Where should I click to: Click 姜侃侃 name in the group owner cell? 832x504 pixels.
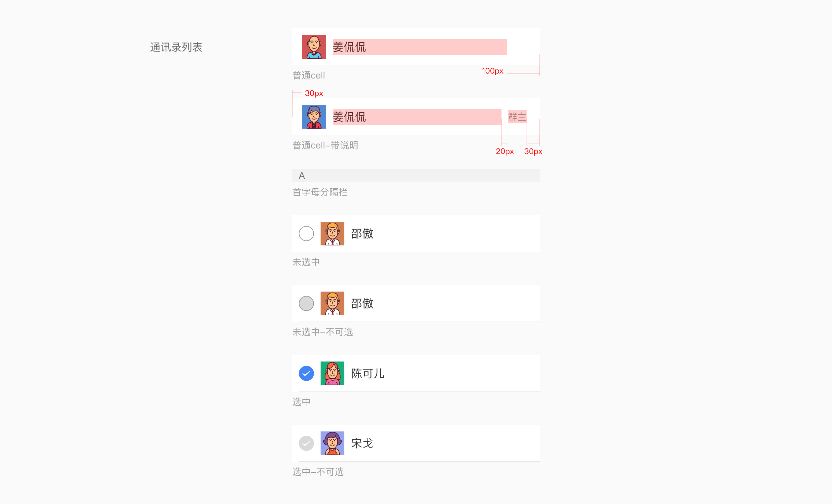click(x=350, y=117)
